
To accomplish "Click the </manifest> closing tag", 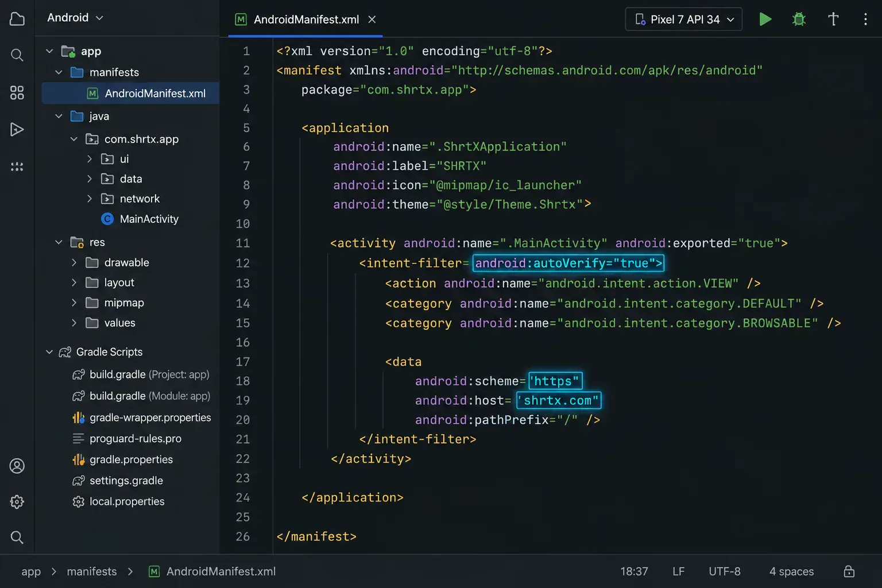I will (x=316, y=536).
